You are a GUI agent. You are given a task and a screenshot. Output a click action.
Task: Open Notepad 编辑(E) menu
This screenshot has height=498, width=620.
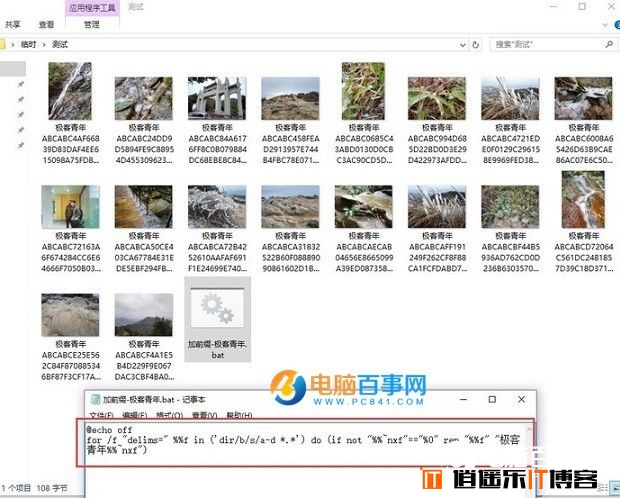click(x=134, y=415)
